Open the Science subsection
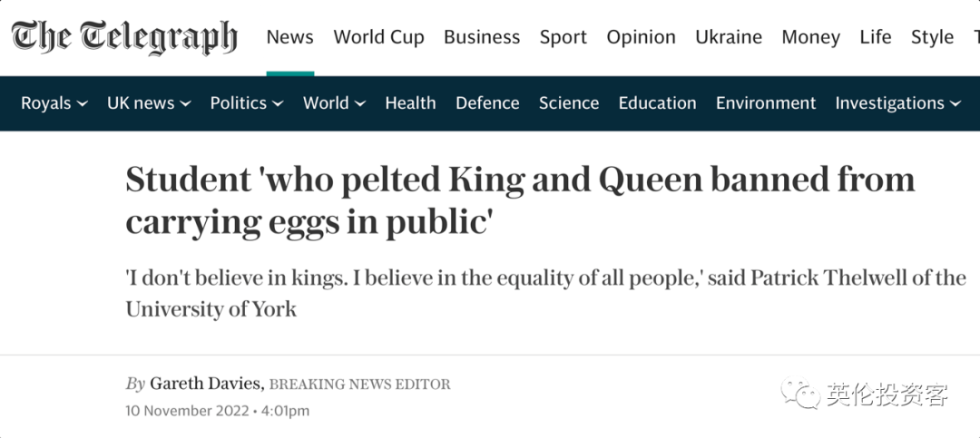The height and width of the screenshot is (438, 980). (x=569, y=103)
